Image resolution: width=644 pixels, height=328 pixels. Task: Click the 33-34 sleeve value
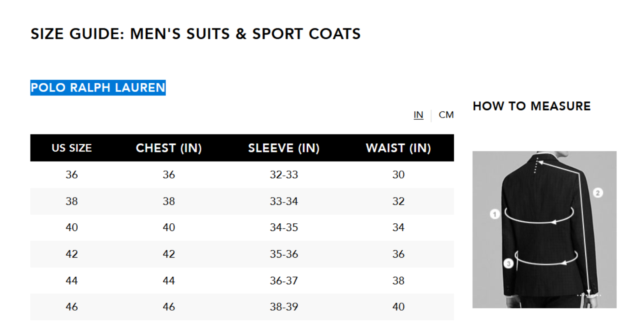pyautogui.click(x=284, y=201)
